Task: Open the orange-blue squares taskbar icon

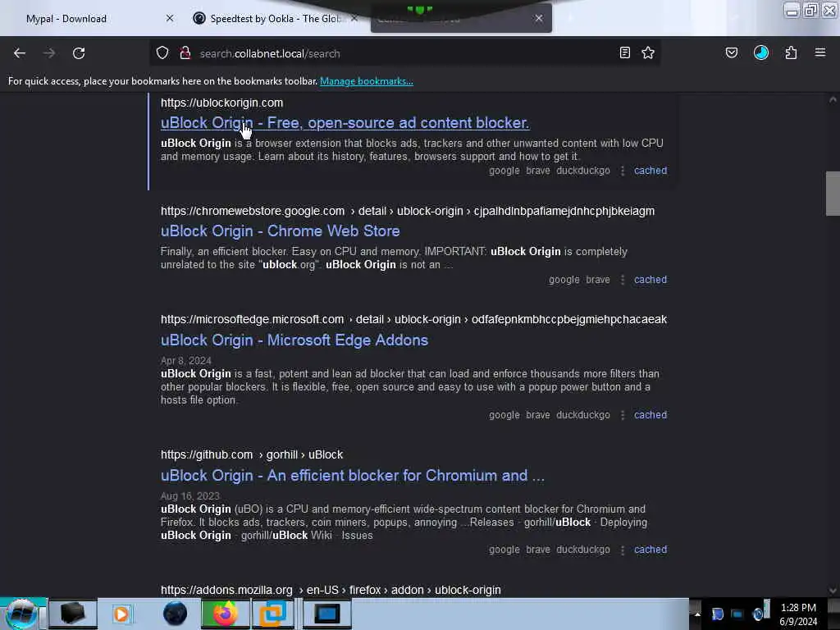Action: pyautogui.click(x=272, y=614)
